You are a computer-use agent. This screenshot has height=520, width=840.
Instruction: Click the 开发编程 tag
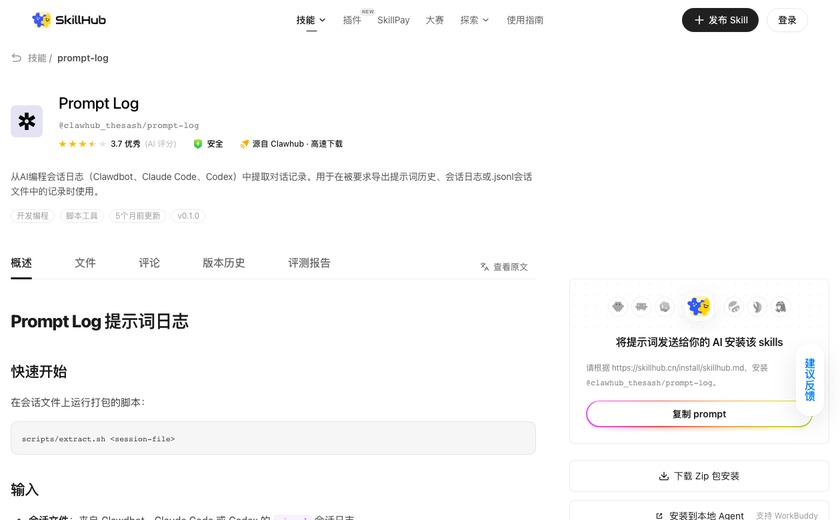tap(33, 216)
